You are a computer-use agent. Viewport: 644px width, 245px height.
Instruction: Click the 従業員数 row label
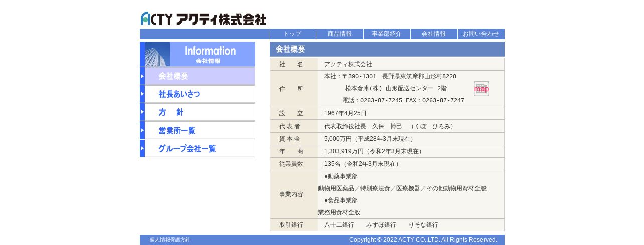tap(291, 164)
